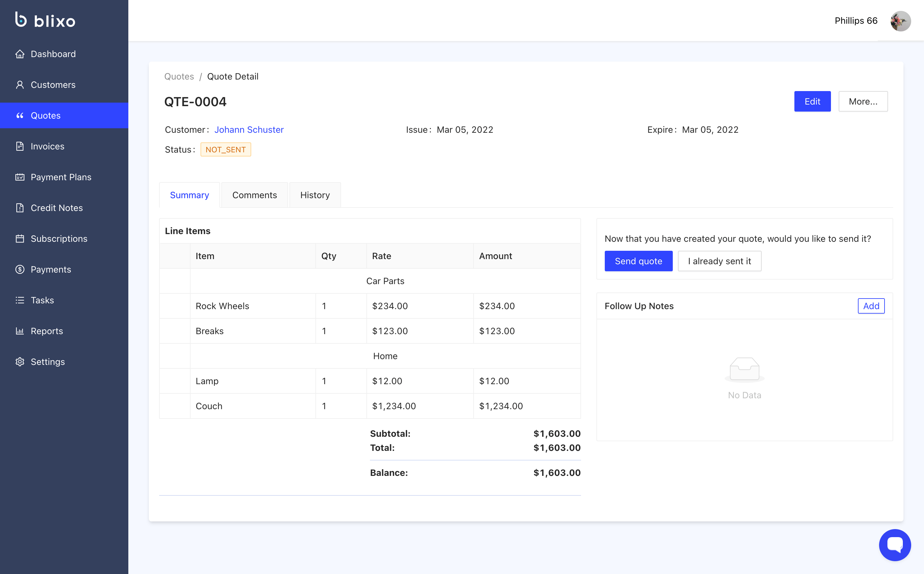
Task: Click the Payments dollar icon
Action: [20, 270]
